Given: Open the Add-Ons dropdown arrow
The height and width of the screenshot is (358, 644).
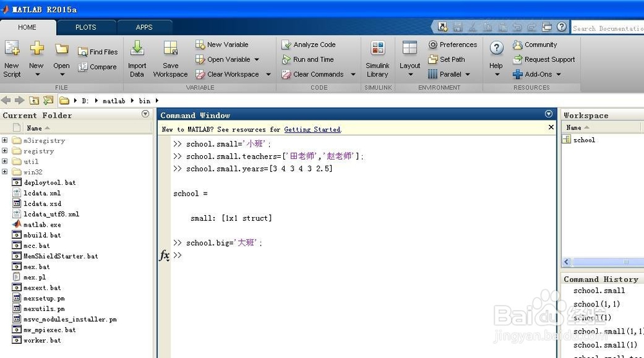Looking at the screenshot, I should point(558,74).
